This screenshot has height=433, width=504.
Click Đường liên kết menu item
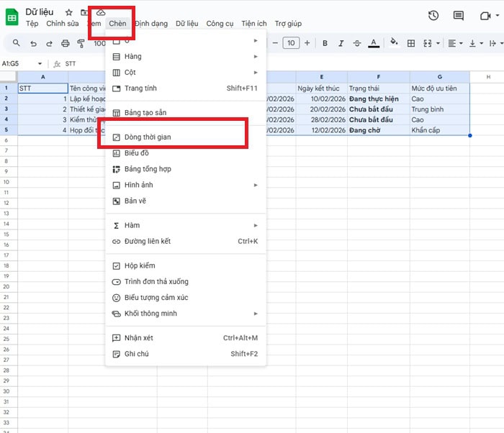tap(147, 241)
